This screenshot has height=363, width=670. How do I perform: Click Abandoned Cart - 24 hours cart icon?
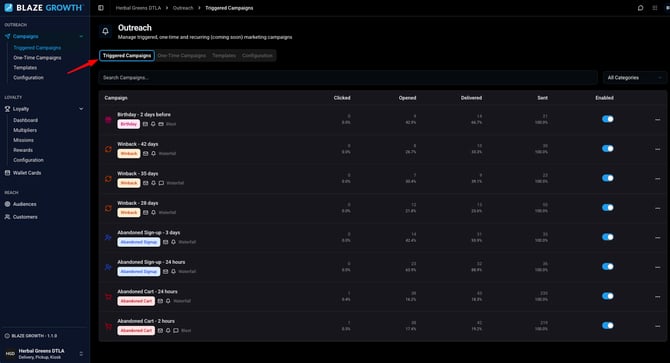click(109, 297)
